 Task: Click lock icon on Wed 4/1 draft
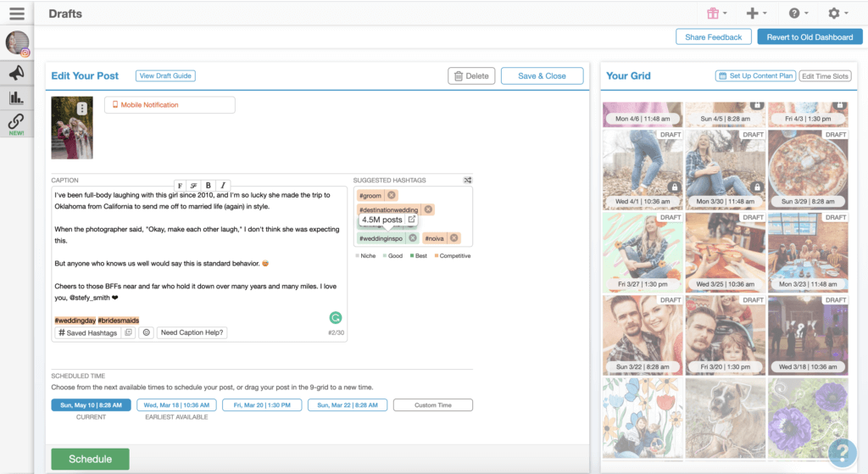pos(674,187)
